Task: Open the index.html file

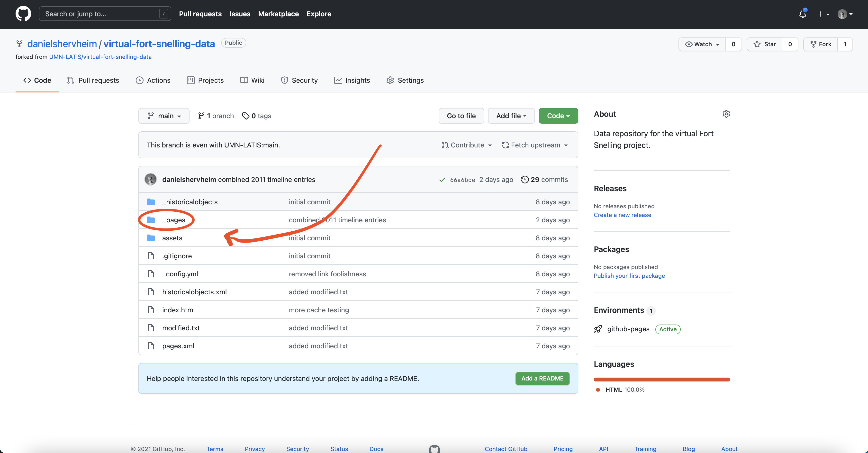Action: coord(178,310)
